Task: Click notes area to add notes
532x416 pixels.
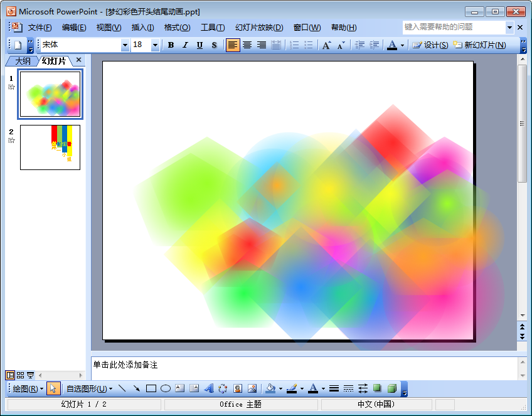Action: [x=304, y=368]
